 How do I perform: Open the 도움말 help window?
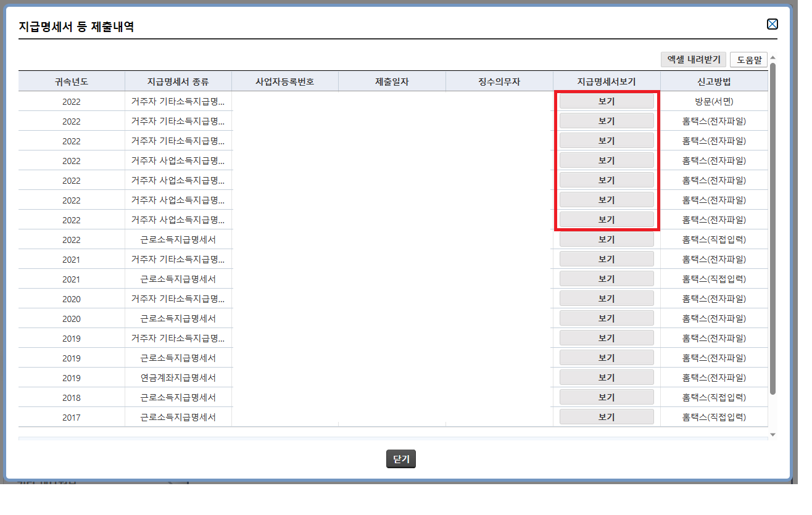tap(748, 59)
